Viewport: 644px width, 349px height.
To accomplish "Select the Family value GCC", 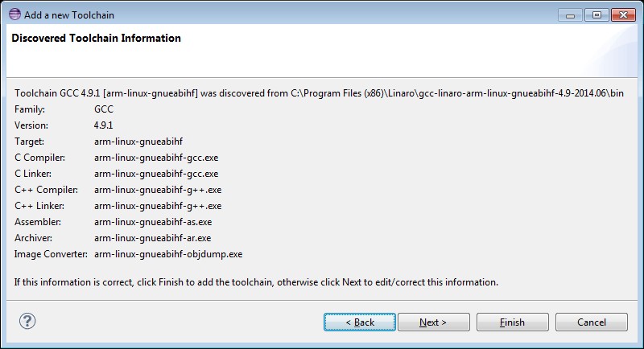I will pos(104,109).
